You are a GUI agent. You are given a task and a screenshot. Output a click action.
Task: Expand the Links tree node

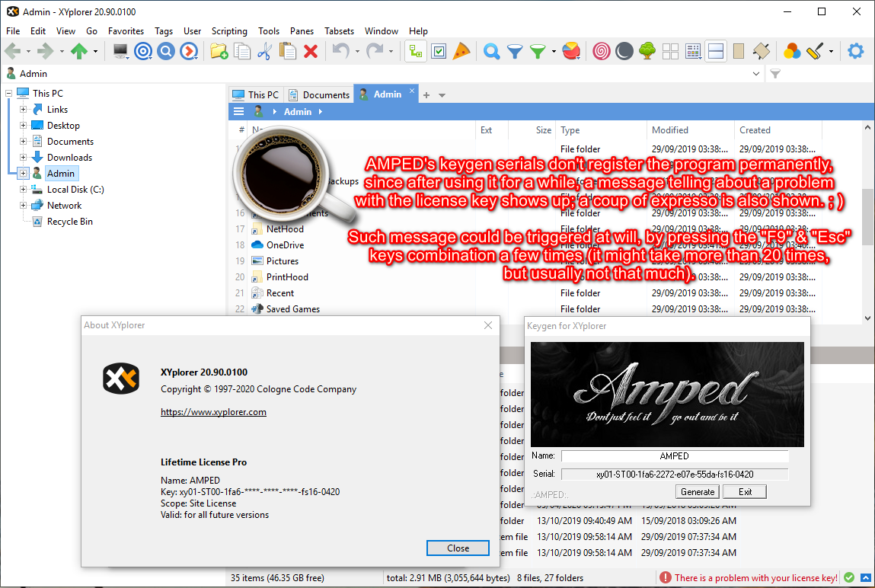click(x=23, y=110)
